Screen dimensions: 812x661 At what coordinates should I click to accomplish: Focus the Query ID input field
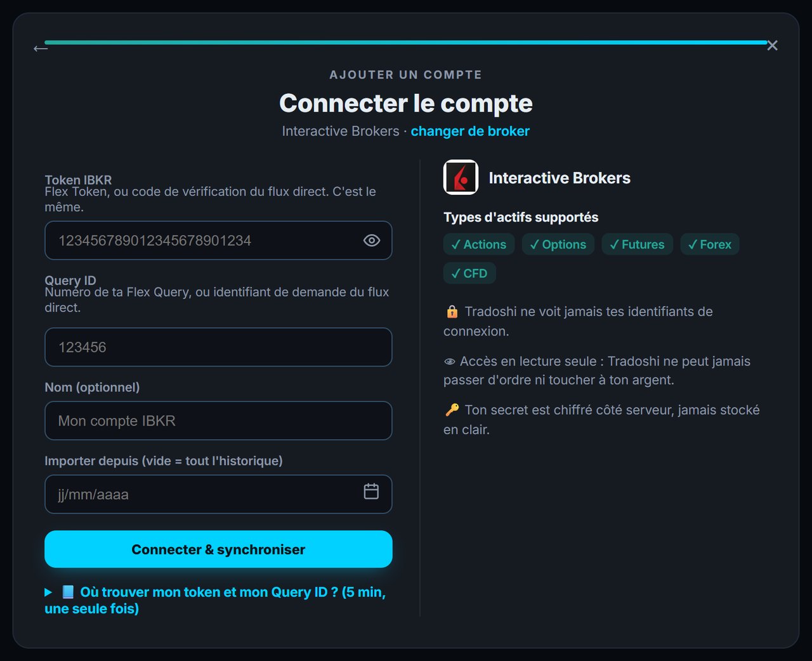218,347
